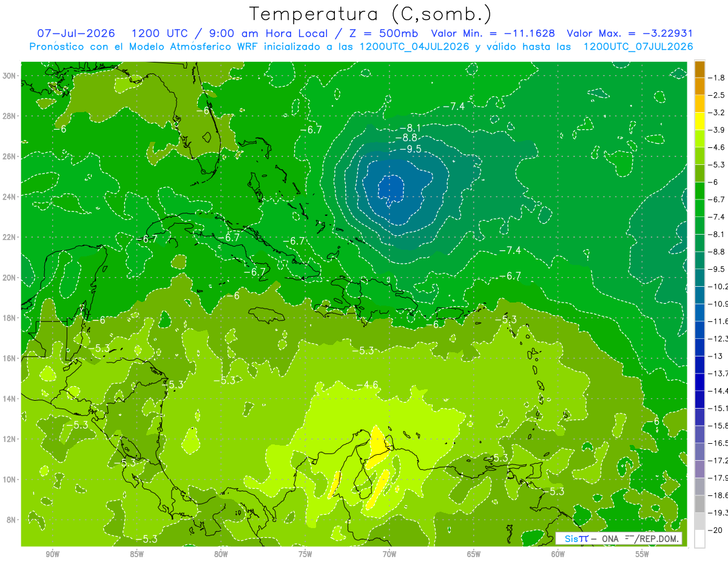Click the "18N" latitude axis label

point(10,318)
